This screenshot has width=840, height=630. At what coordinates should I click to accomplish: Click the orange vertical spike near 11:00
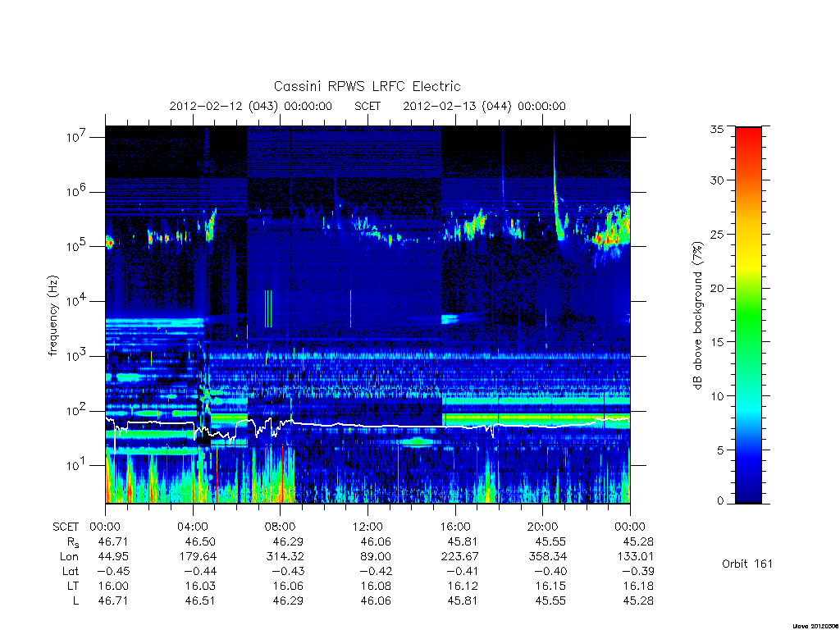click(x=350, y=308)
